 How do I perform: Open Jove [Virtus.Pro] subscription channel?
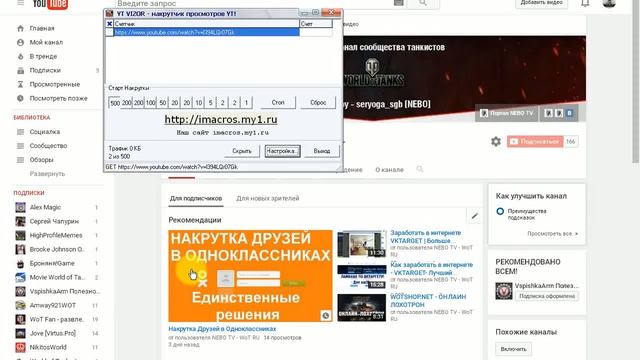click(x=52, y=333)
